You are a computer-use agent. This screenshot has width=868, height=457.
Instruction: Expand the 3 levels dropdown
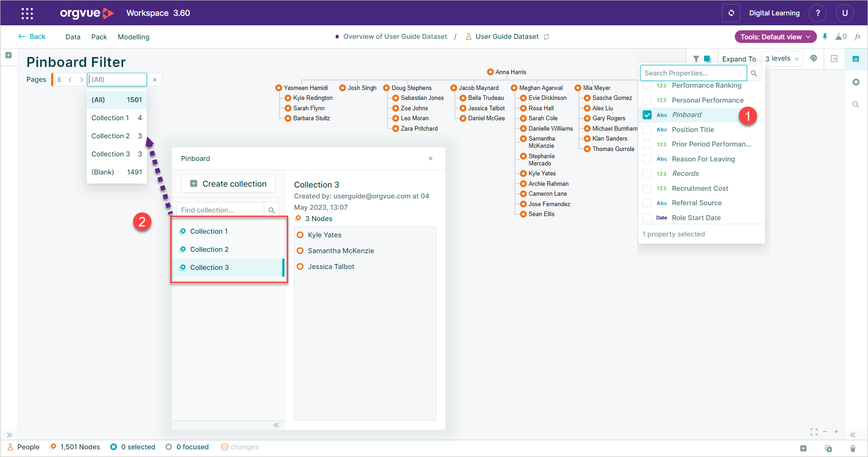coord(782,58)
